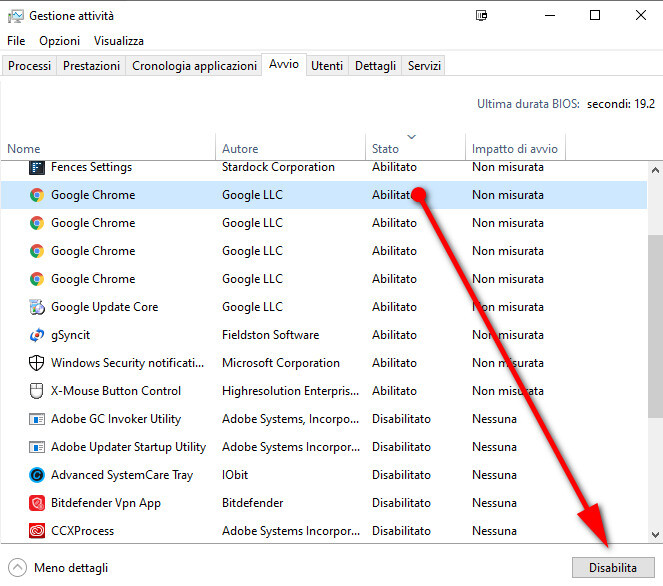Select Bitdefender Vpn App entry
Viewport: 663px width, 586px height.
click(106, 503)
